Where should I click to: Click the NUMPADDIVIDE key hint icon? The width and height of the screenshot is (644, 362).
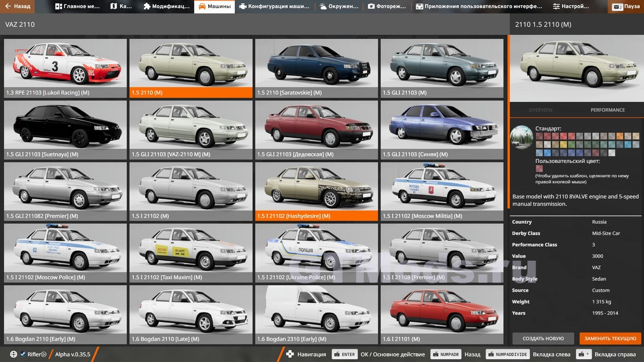tap(508, 354)
